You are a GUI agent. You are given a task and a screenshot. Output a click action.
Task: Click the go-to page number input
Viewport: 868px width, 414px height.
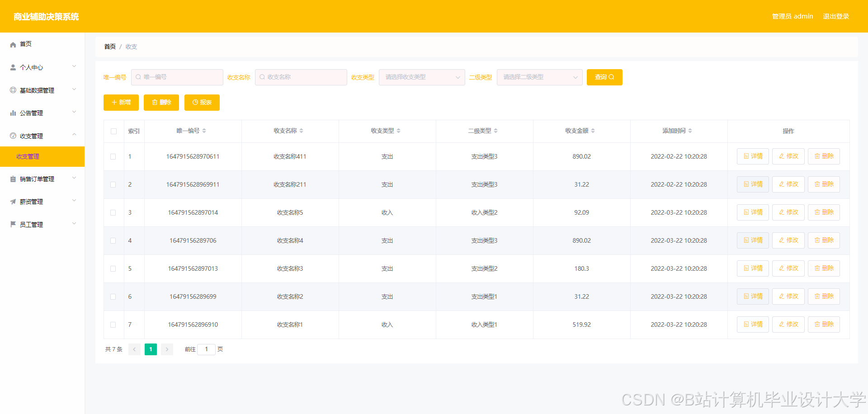206,349
